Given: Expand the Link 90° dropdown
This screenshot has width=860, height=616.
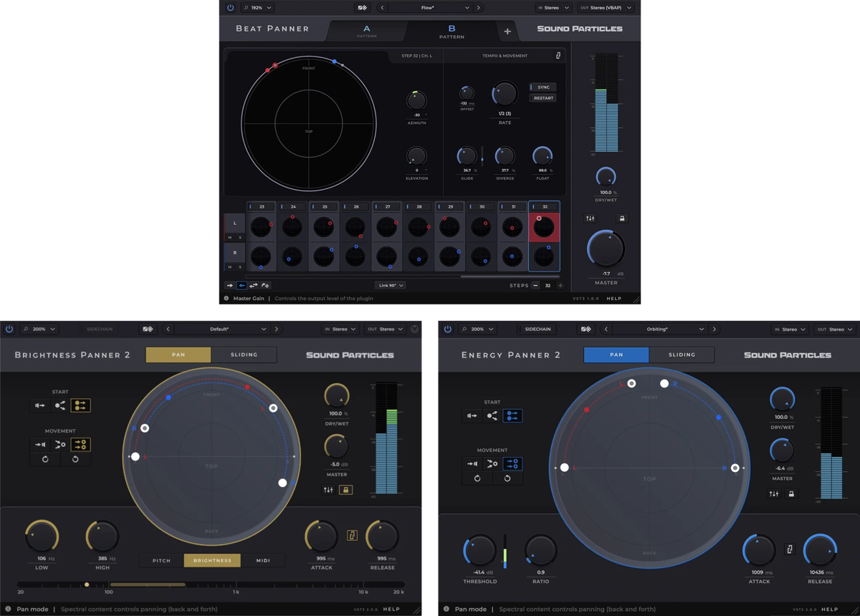Looking at the screenshot, I should [390, 285].
